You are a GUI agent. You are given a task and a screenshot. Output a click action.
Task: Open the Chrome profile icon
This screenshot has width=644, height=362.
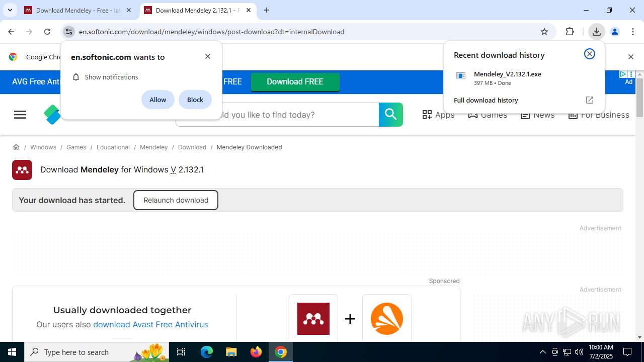point(615,32)
